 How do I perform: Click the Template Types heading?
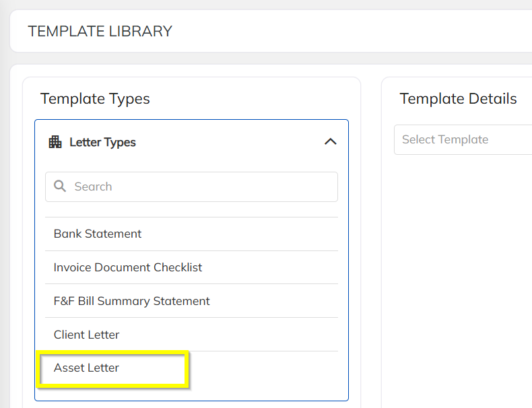[95, 99]
